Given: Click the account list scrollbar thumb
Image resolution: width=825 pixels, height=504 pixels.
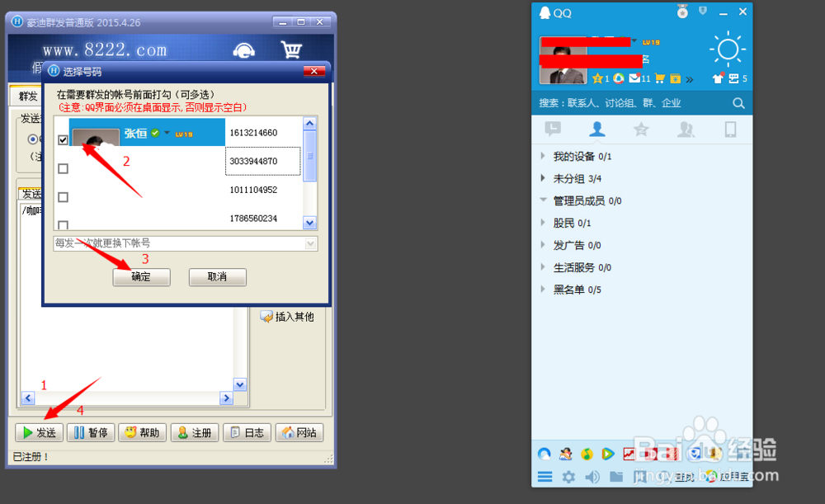Looking at the screenshot, I should [x=310, y=156].
